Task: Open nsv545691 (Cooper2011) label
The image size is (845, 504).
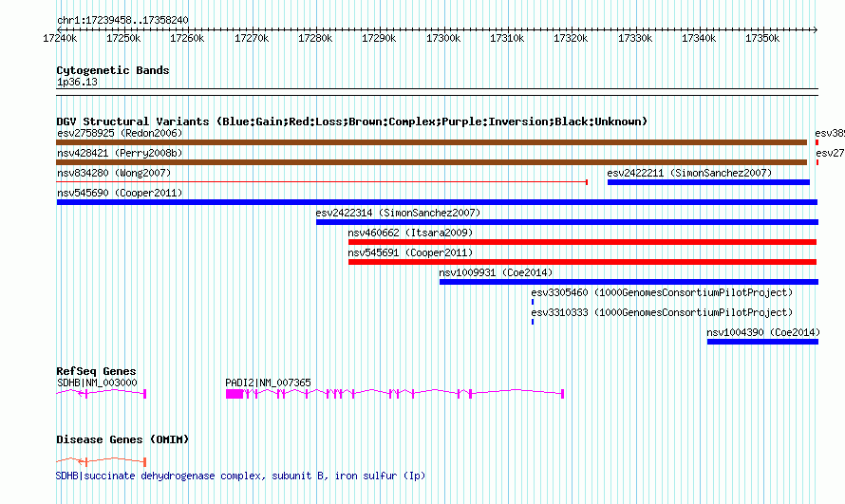Action: (x=410, y=252)
